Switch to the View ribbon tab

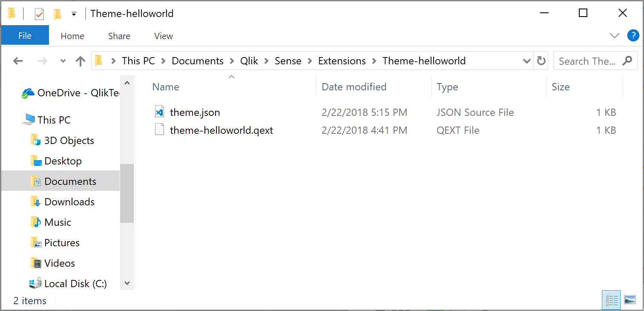(164, 36)
